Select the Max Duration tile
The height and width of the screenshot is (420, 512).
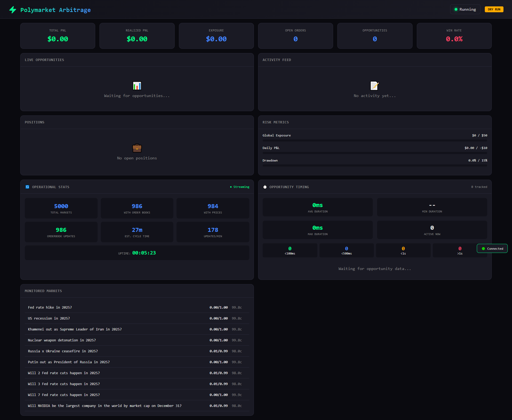point(318,230)
